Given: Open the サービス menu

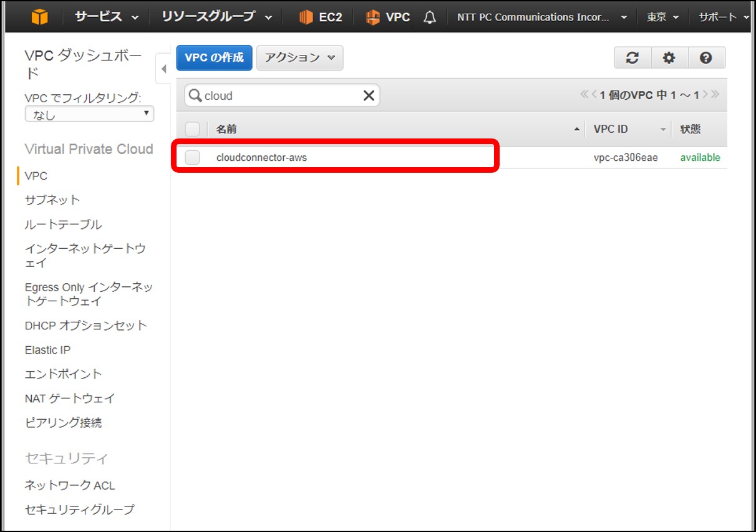Looking at the screenshot, I should click(x=107, y=17).
